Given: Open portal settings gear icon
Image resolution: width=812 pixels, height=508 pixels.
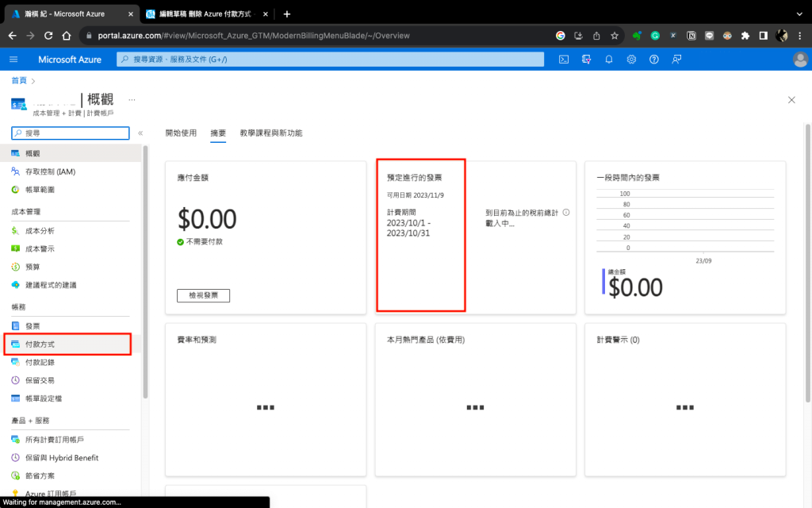Looking at the screenshot, I should [631, 60].
